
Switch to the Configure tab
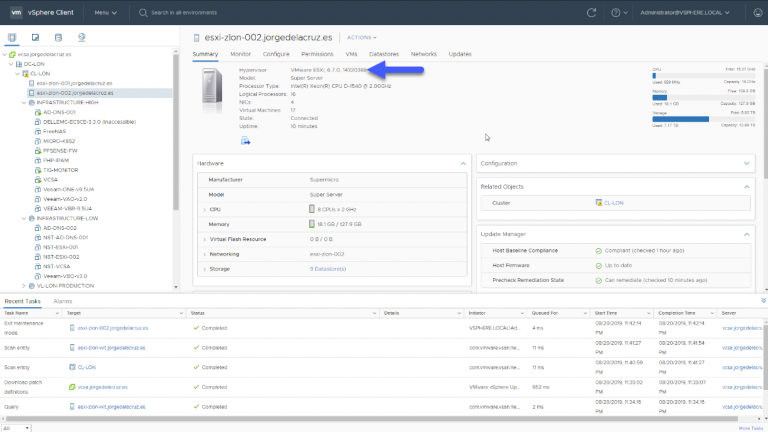tap(276, 54)
